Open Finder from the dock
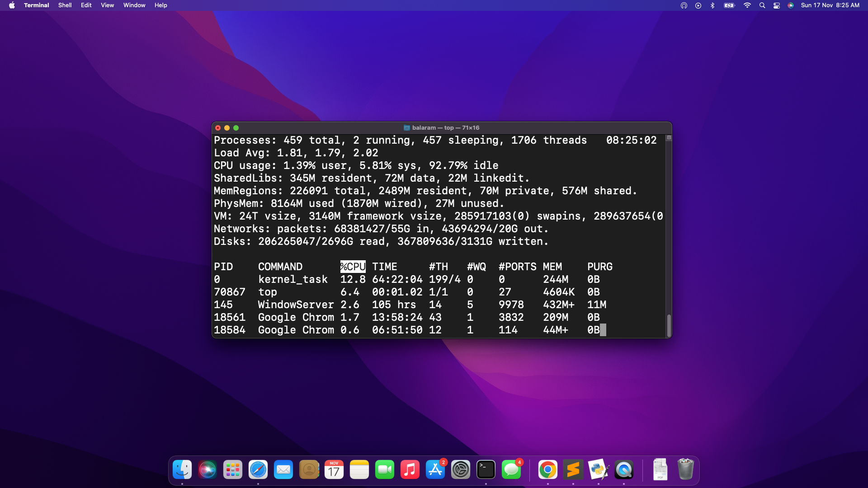The height and width of the screenshot is (488, 868). [182, 470]
